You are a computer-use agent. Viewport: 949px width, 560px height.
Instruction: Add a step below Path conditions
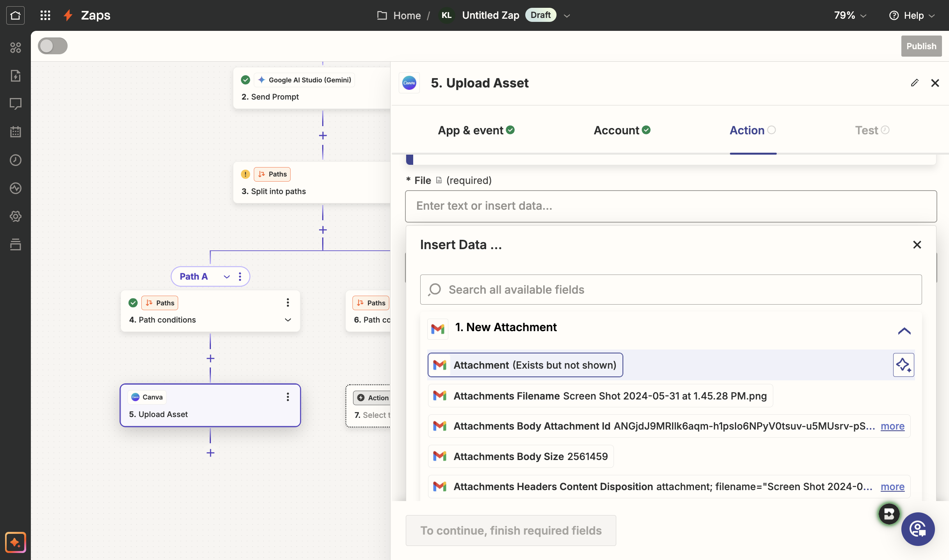tap(210, 358)
